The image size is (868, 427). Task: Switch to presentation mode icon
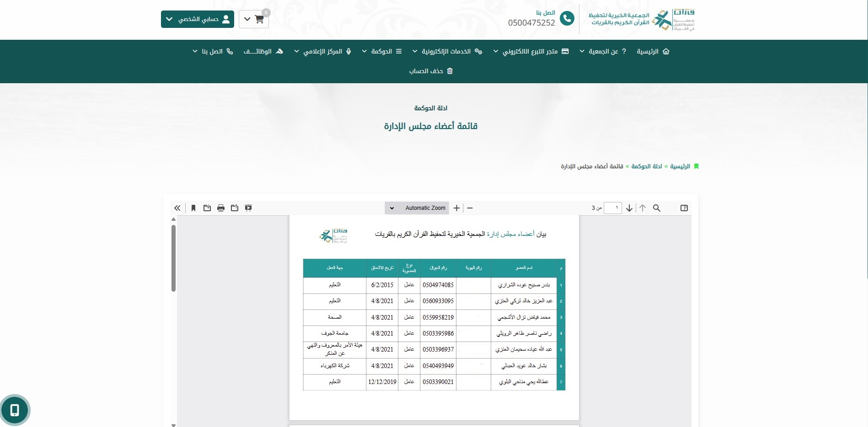[x=248, y=208]
